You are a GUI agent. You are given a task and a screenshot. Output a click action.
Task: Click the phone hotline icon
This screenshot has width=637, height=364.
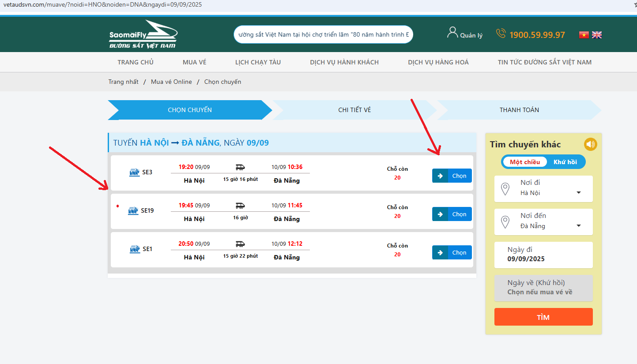pos(501,34)
